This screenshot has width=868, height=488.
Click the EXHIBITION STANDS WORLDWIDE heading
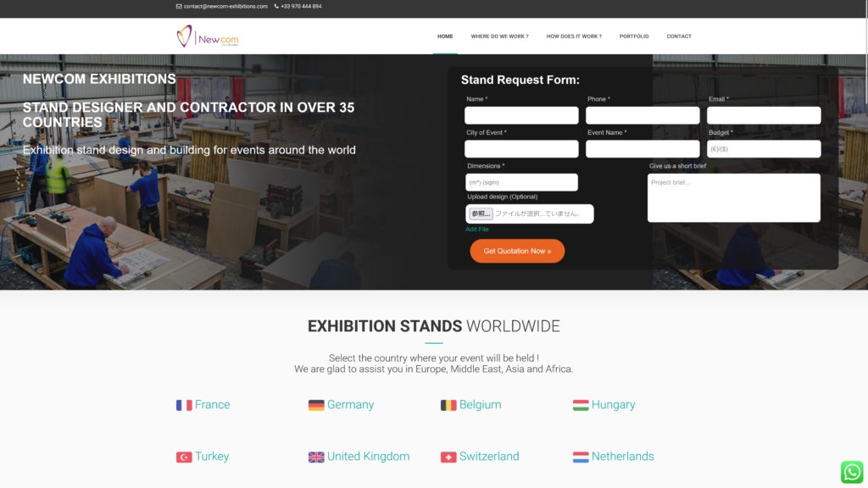tap(433, 326)
